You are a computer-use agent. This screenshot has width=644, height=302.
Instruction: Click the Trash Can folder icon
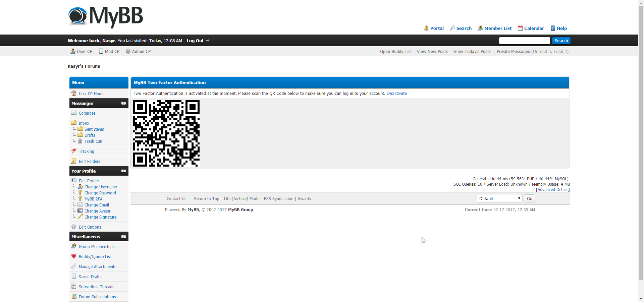[x=80, y=141]
